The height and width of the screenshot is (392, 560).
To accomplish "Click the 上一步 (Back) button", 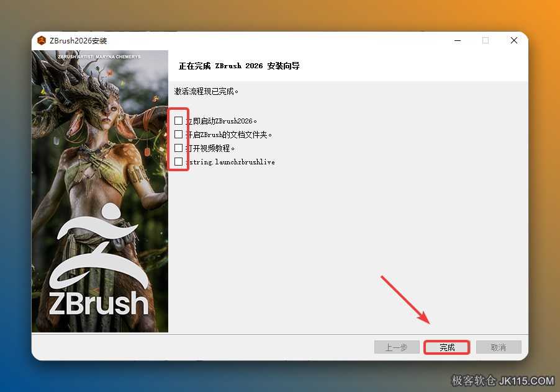I will pyautogui.click(x=397, y=347).
